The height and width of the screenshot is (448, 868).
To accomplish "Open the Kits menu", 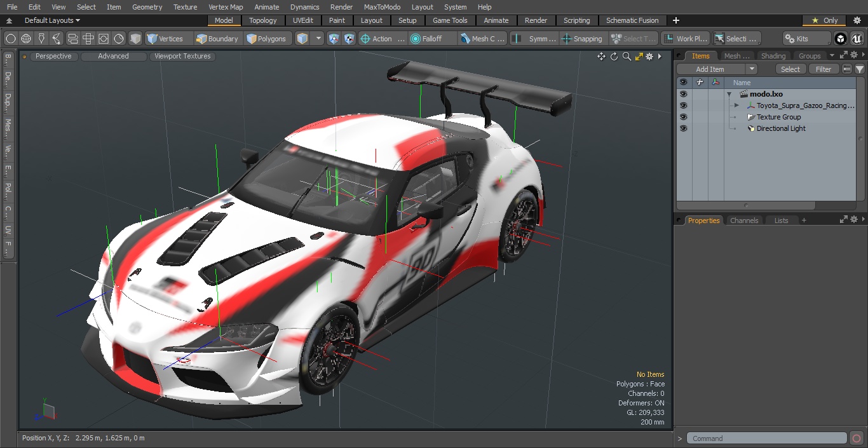I will tap(806, 39).
